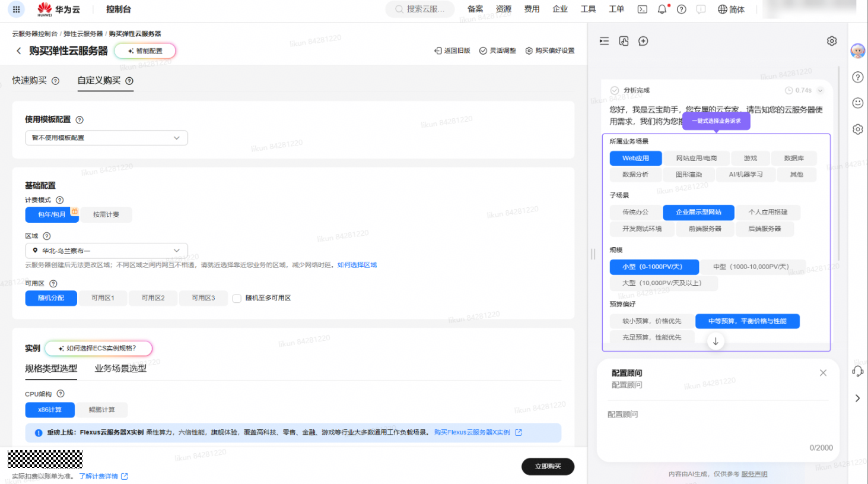The width and height of the screenshot is (868, 484).
Task: Select 中型 (1000-10,000PV/天) scale option
Action: tap(751, 267)
